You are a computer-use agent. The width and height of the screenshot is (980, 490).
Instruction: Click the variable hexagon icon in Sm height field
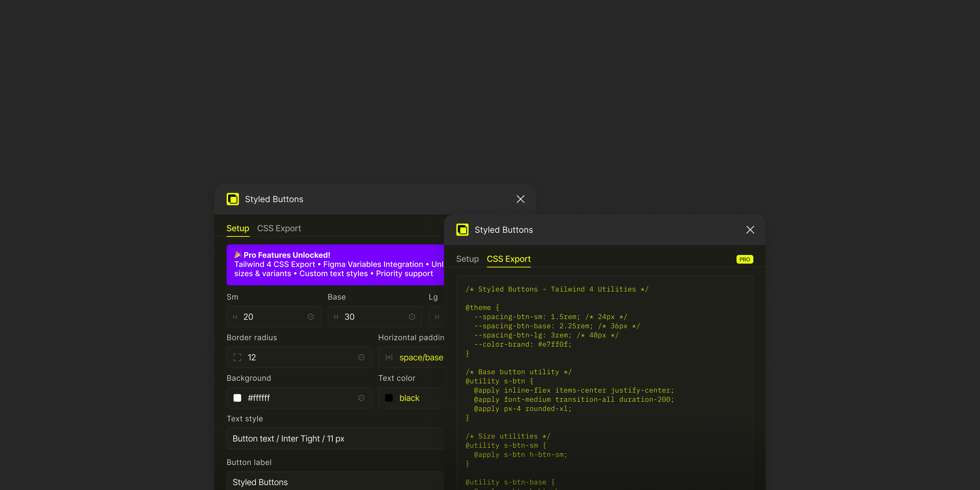pos(311,317)
